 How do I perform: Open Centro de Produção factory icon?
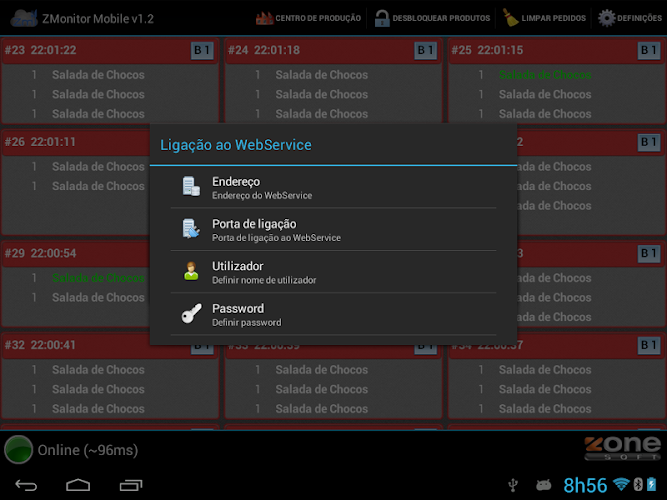pyautogui.click(x=264, y=18)
